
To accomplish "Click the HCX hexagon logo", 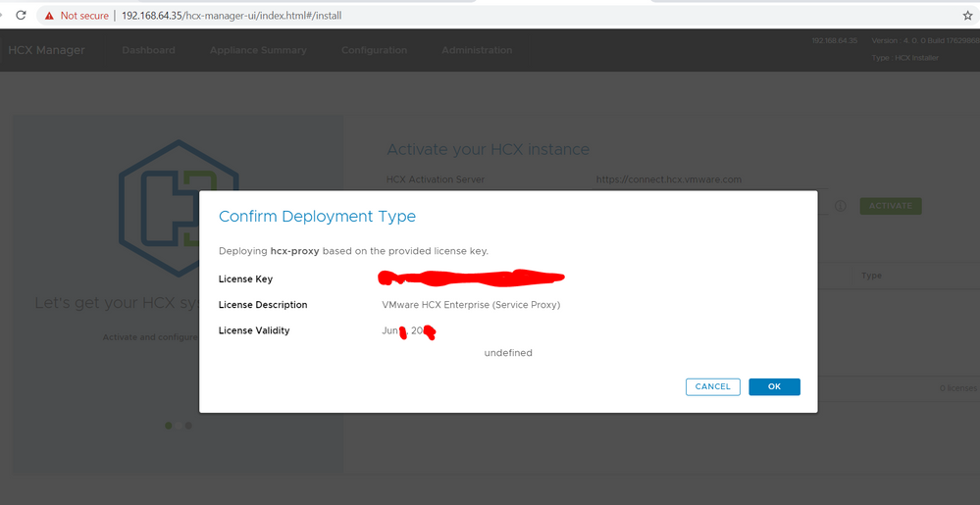I will [x=179, y=208].
